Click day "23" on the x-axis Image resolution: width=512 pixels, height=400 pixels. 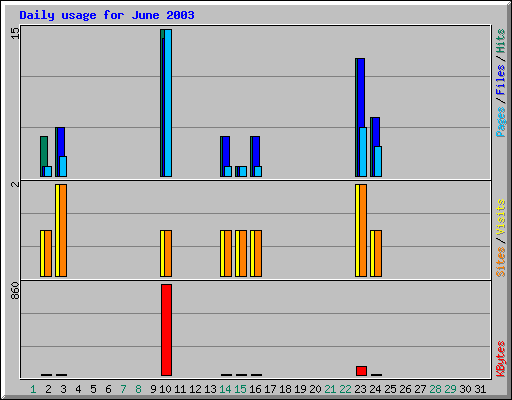point(360,389)
